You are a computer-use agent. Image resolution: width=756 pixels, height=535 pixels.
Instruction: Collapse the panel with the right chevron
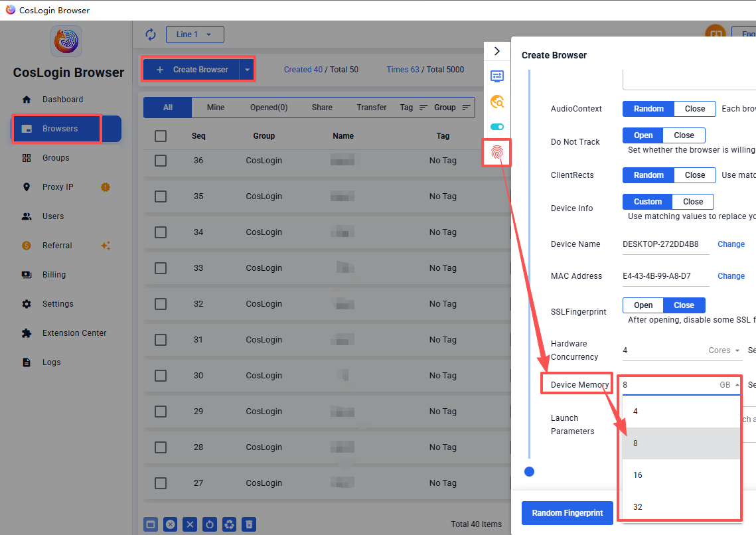click(497, 51)
